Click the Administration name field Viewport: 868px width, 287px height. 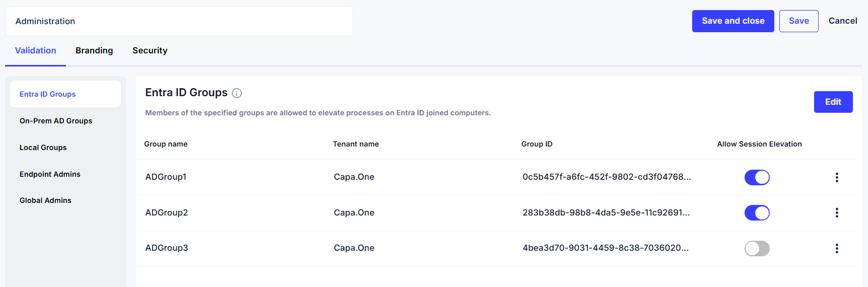(x=179, y=21)
